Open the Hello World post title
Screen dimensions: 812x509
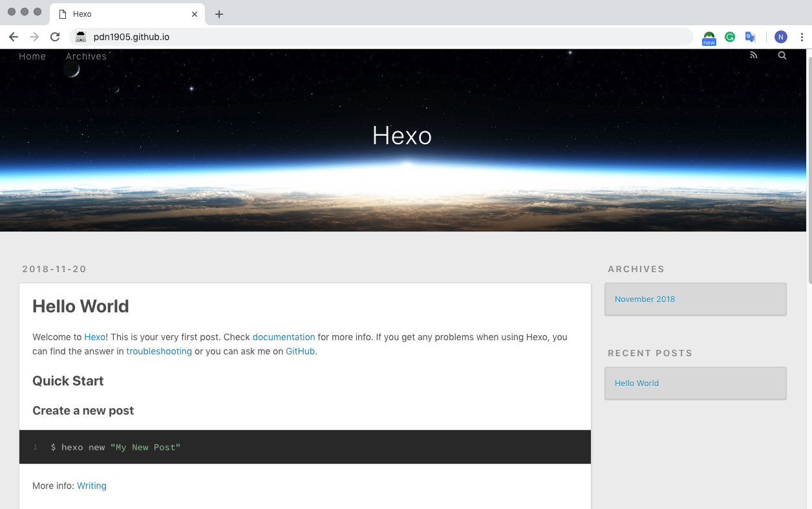[81, 306]
